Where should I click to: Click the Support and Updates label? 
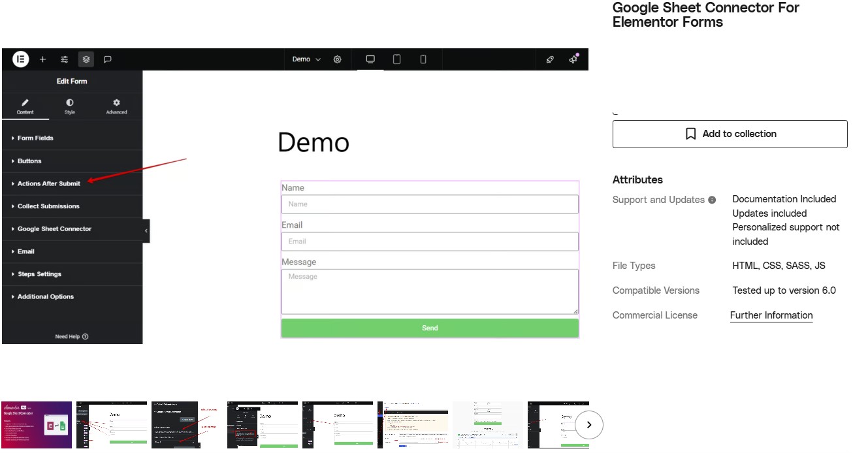pyautogui.click(x=658, y=200)
